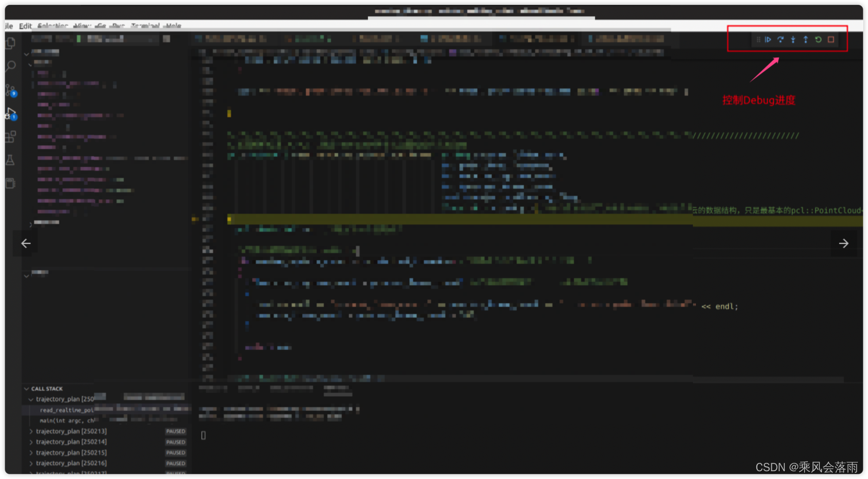
Task: Open the Explorer icon in the activity bar
Action: (x=10, y=43)
